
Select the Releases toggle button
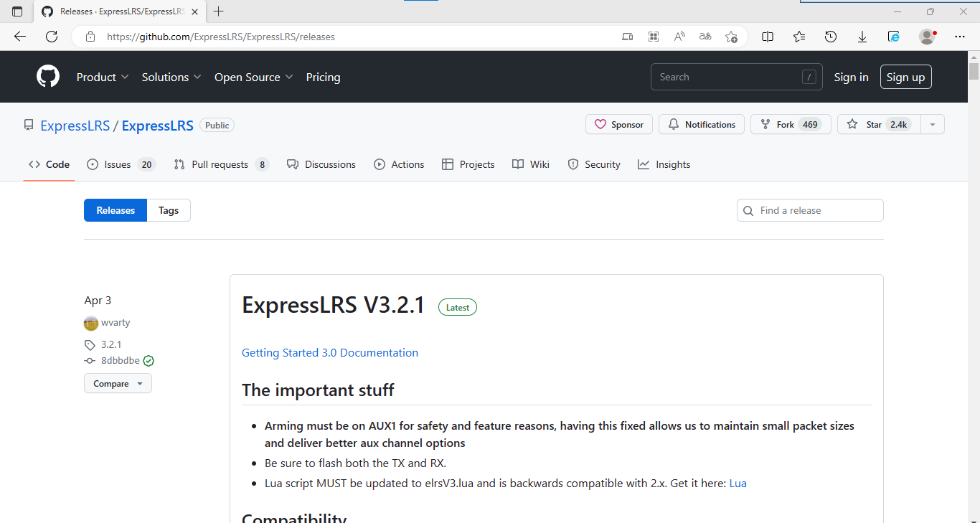[x=116, y=210]
